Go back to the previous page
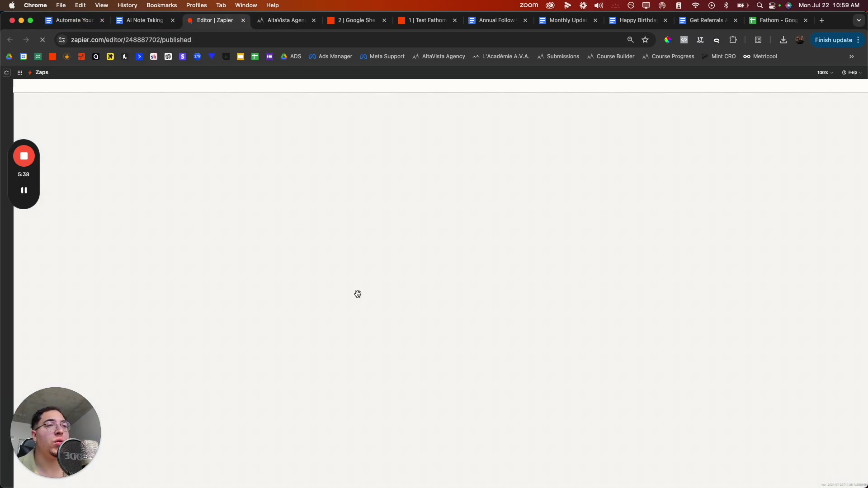The width and height of the screenshot is (868, 488). point(10,40)
